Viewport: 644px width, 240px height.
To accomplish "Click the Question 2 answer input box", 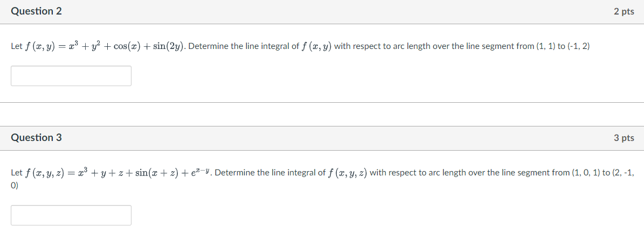I will (71, 76).
